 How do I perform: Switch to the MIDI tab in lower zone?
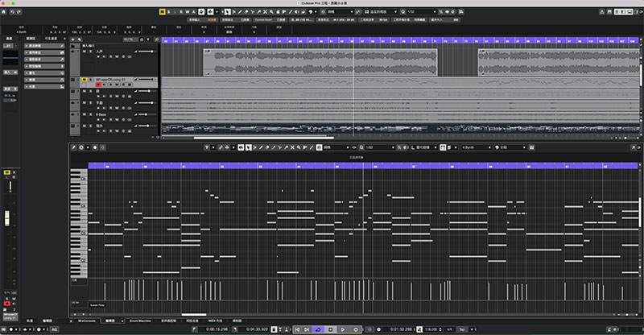tap(215, 321)
